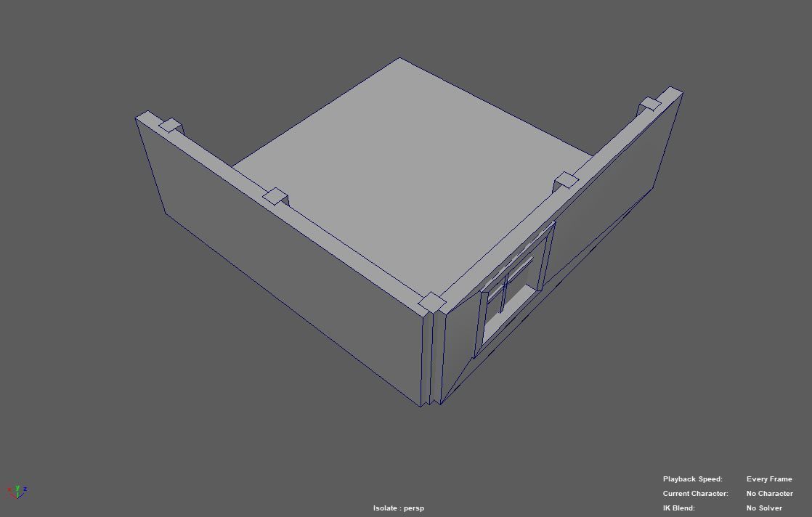Click the 'No Character' value
The height and width of the screenshot is (517, 812).
(x=770, y=494)
